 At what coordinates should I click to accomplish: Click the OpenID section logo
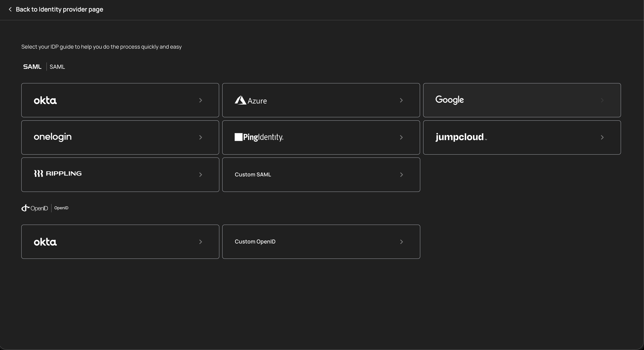click(x=35, y=208)
